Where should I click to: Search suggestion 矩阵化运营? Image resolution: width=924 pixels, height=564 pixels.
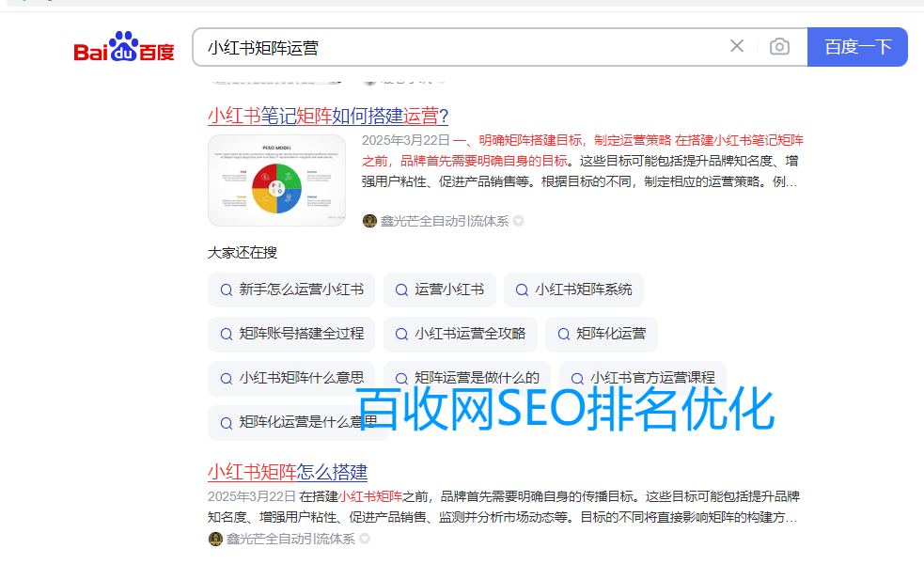click(601, 334)
